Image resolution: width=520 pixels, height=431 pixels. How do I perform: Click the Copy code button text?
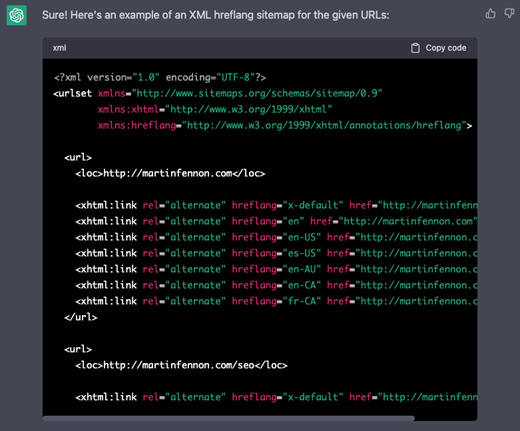coord(446,48)
